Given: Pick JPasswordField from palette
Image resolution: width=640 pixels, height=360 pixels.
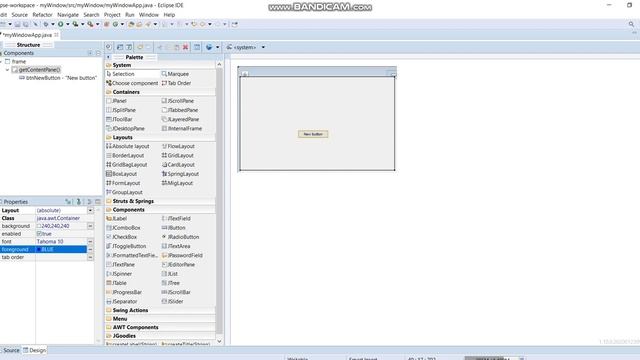Looking at the screenshot, I should (x=182, y=256).
